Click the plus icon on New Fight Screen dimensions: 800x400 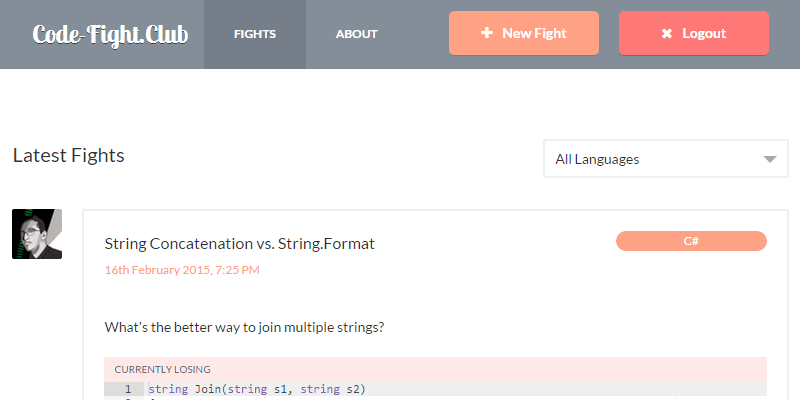click(487, 33)
